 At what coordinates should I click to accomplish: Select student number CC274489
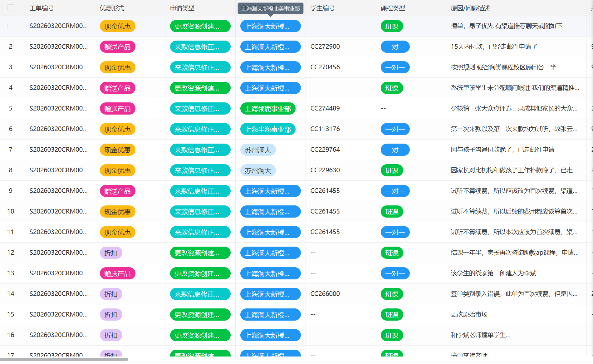coord(325,108)
